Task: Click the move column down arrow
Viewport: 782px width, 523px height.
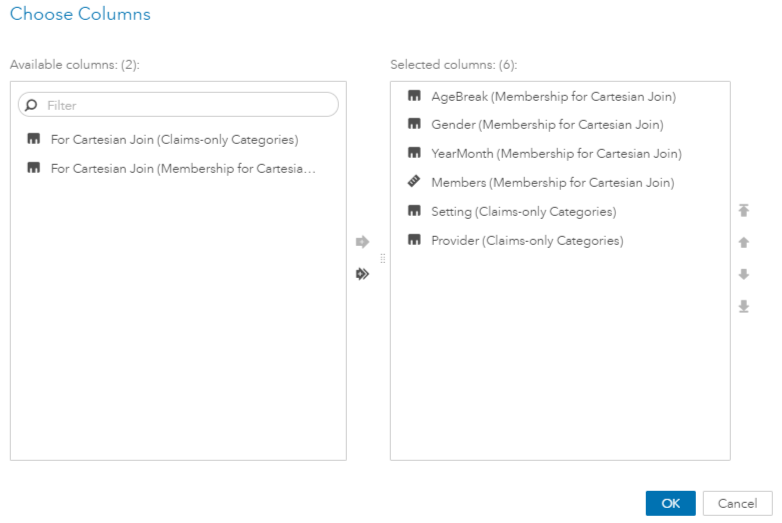Action: coord(743,274)
